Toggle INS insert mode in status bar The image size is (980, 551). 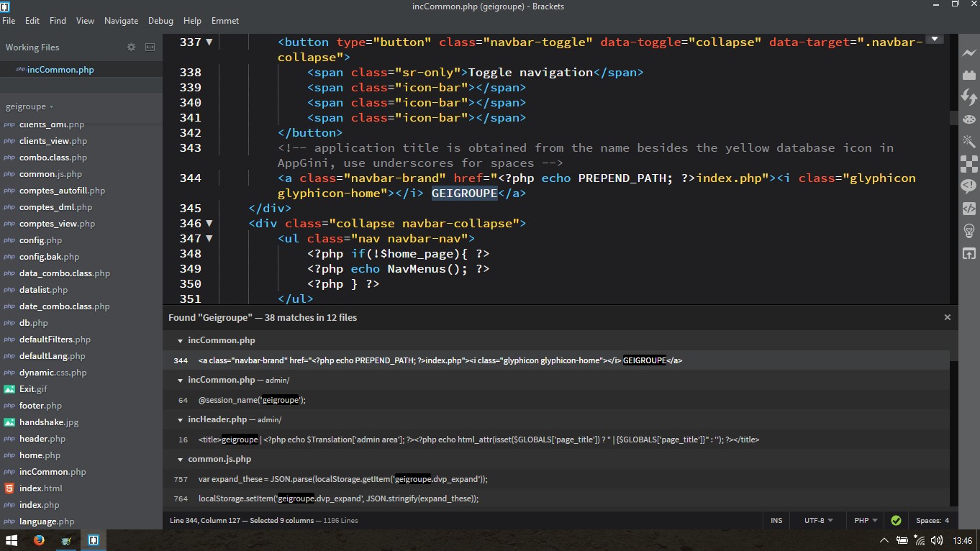(776, 520)
